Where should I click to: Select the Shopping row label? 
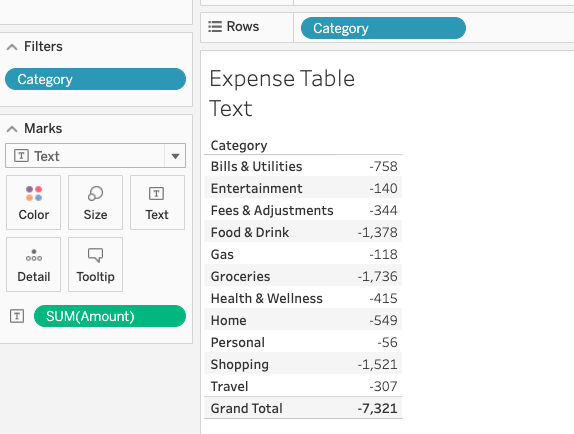(x=239, y=364)
